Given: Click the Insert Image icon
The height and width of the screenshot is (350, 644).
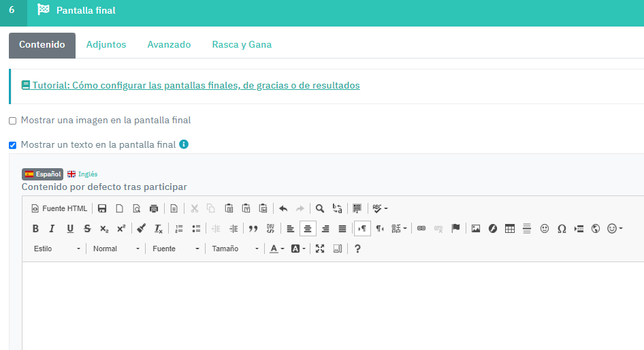Looking at the screenshot, I should pyautogui.click(x=476, y=228).
